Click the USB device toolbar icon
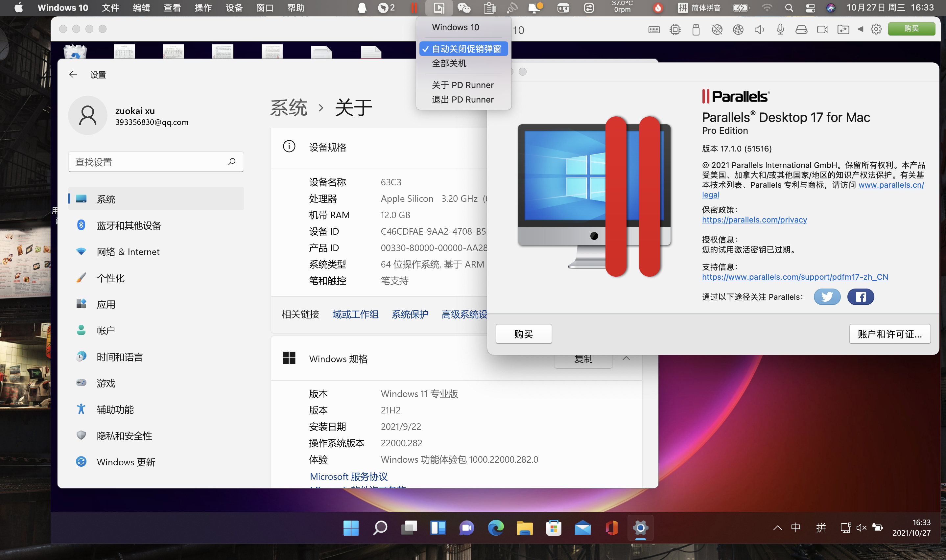 click(x=696, y=30)
